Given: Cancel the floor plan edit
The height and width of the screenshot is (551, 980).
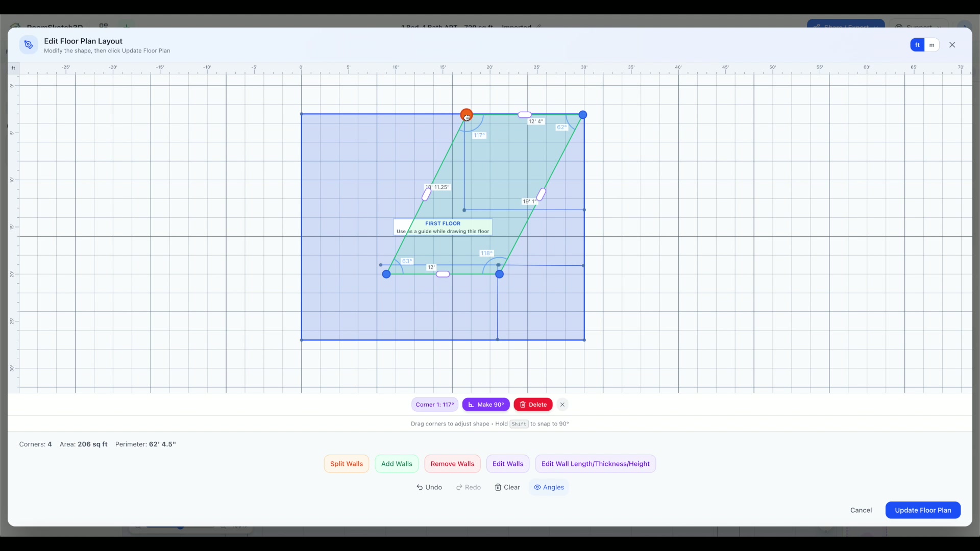Looking at the screenshot, I should point(861,510).
